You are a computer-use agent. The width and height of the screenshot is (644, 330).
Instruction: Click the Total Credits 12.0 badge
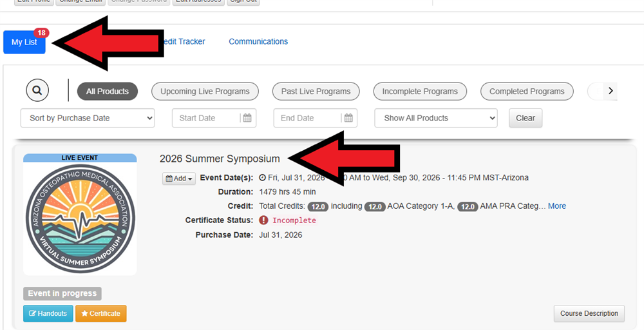tap(318, 206)
